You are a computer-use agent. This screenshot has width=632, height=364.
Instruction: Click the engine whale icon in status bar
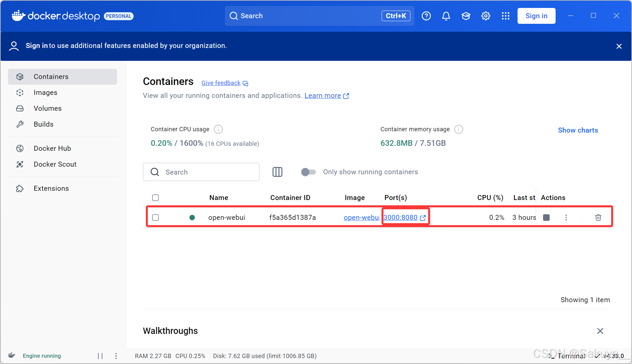12,355
